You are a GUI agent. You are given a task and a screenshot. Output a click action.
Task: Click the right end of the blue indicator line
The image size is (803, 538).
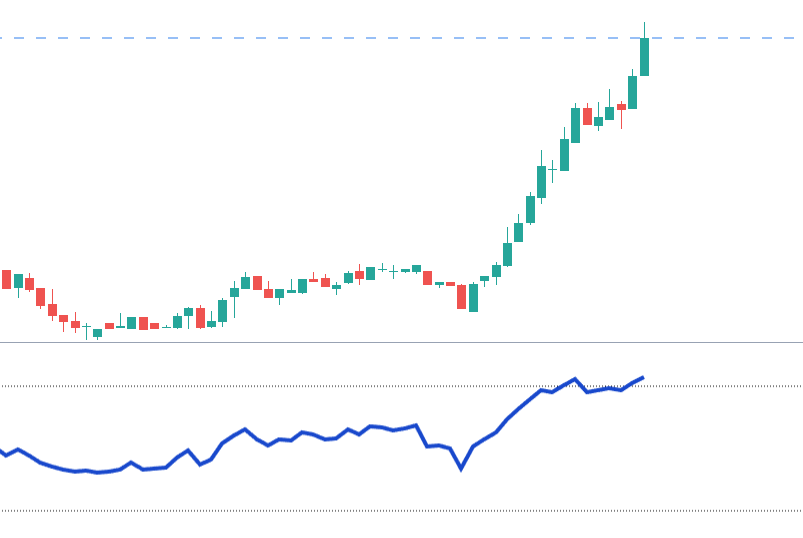coord(642,378)
